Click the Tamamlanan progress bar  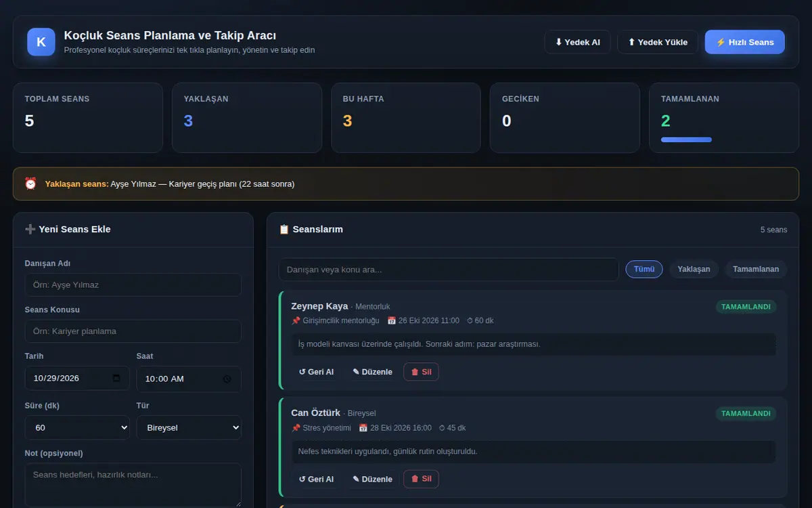point(686,140)
